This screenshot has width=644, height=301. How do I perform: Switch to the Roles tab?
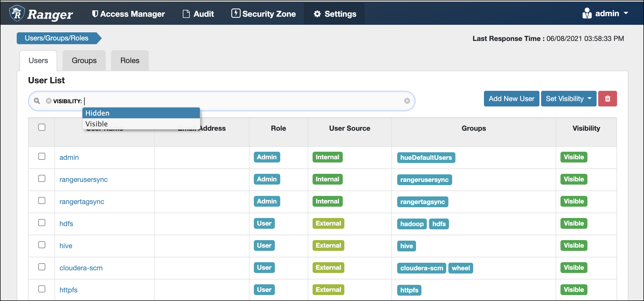click(130, 61)
